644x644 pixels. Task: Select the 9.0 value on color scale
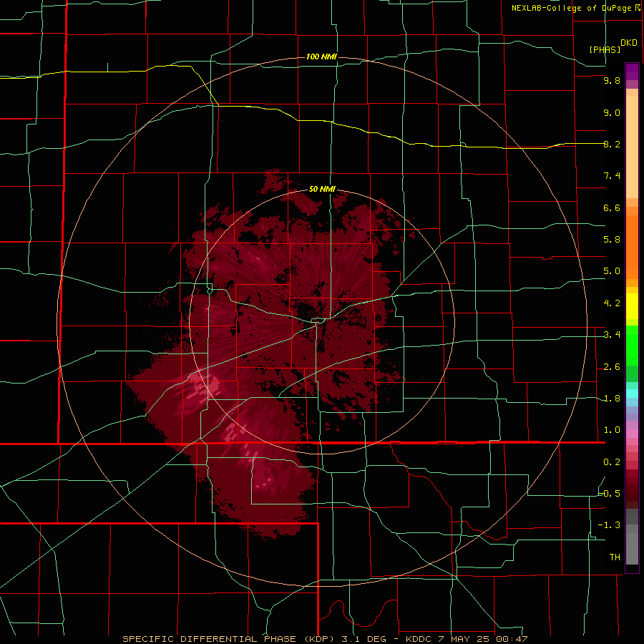pyautogui.click(x=612, y=112)
